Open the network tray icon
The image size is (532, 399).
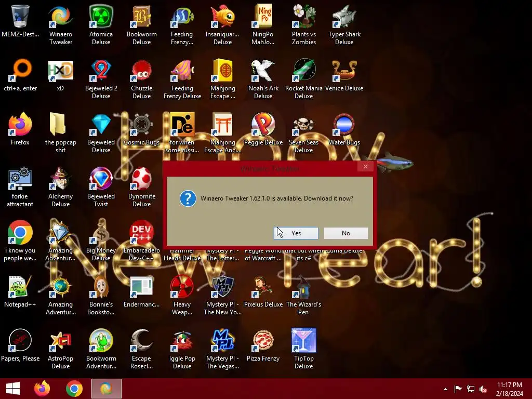click(471, 389)
